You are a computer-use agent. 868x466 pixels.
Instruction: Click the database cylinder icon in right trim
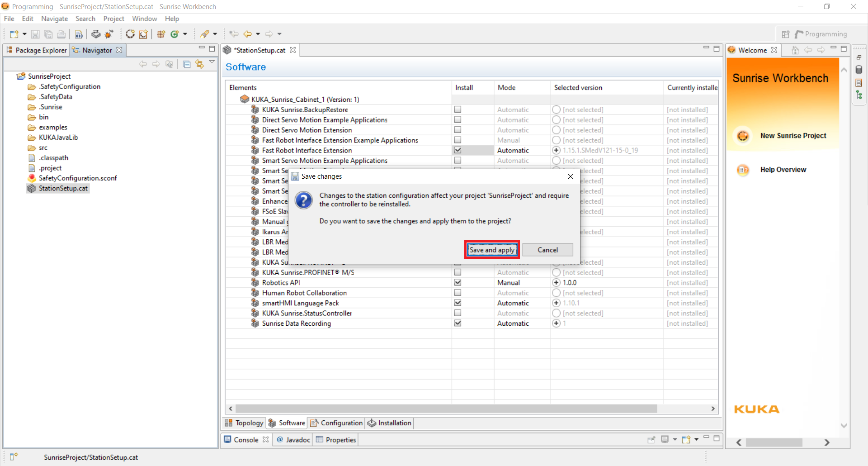(x=859, y=70)
